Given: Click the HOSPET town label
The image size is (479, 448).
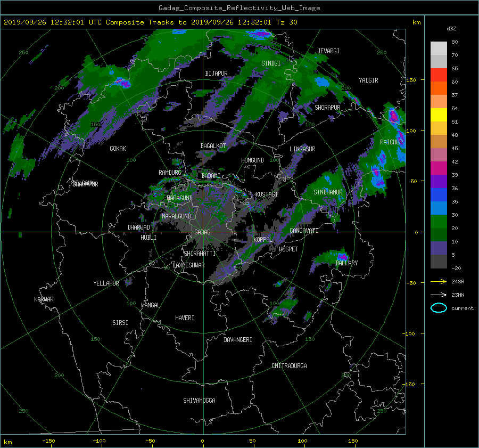Looking at the screenshot, I should 288,249.
